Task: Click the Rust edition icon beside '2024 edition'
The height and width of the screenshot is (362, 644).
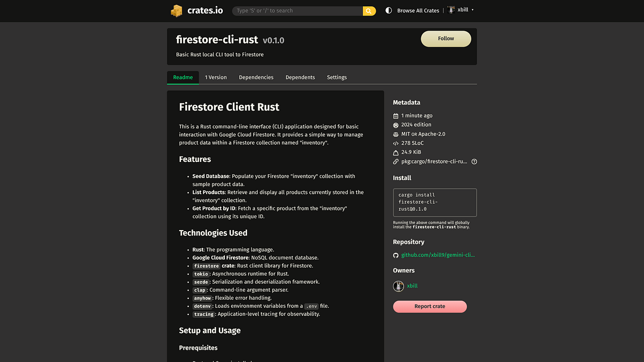Action: coord(396,124)
